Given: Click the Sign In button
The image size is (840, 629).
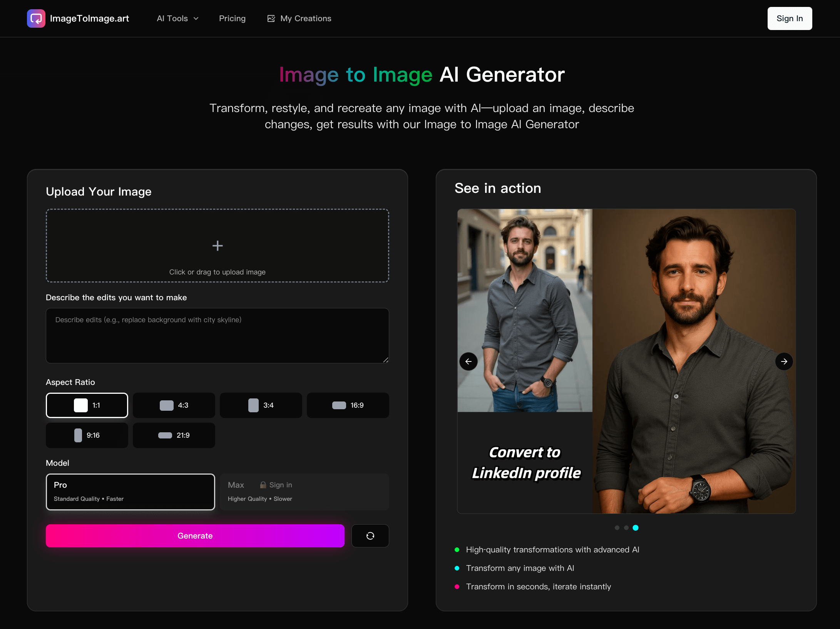Looking at the screenshot, I should [x=790, y=18].
